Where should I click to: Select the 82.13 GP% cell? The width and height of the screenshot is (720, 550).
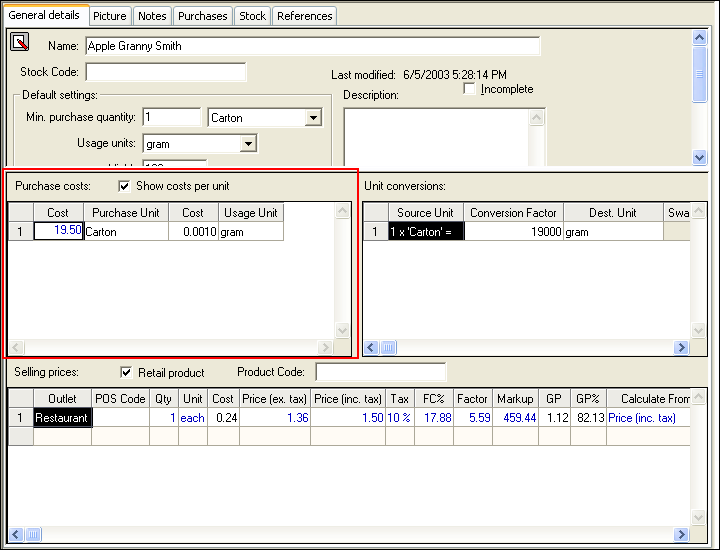coord(588,418)
